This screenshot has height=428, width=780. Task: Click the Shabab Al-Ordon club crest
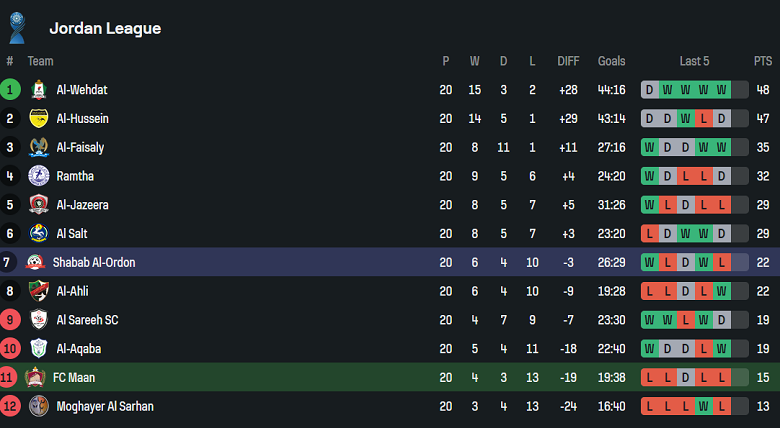point(35,263)
